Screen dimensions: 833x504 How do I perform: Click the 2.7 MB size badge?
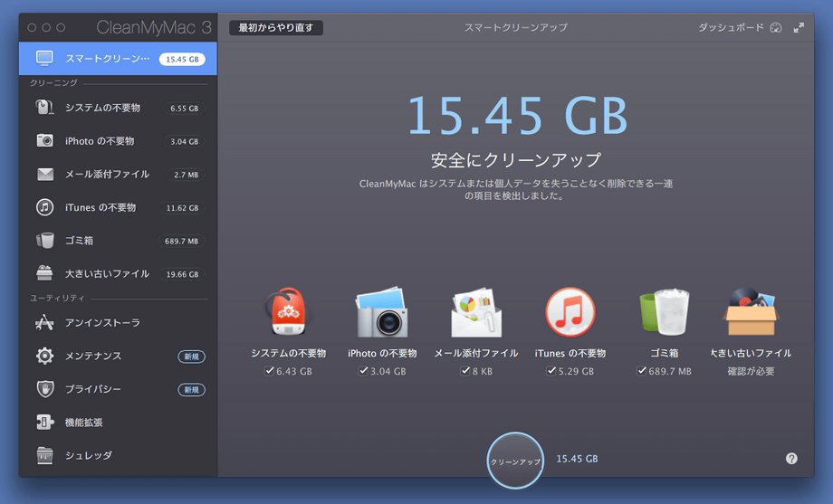click(186, 175)
